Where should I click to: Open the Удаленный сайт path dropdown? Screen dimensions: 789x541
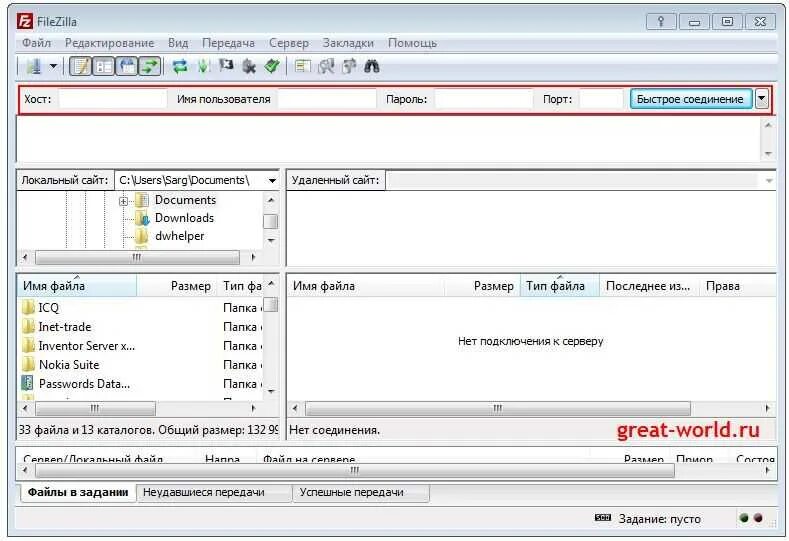(x=769, y=181)
